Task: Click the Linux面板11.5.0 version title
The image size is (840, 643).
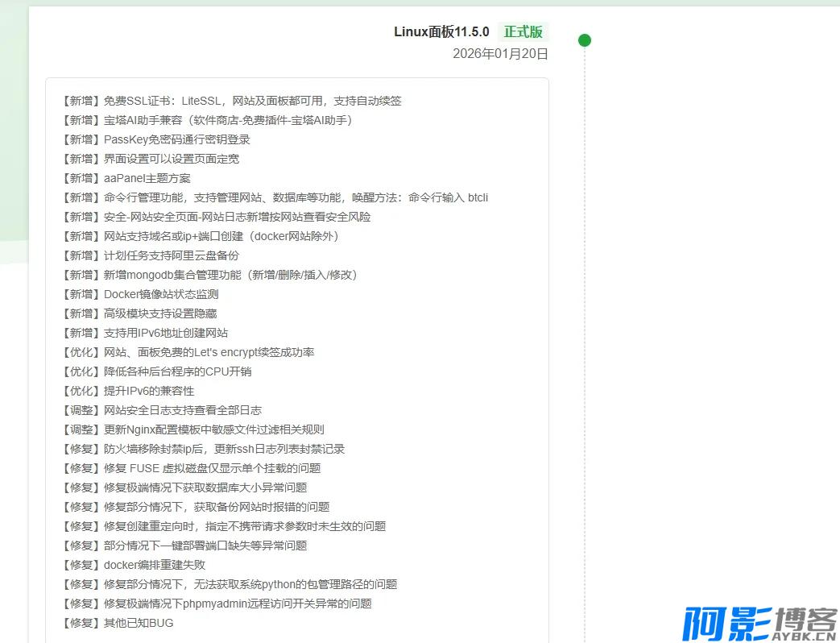Action: coord(441,32)
